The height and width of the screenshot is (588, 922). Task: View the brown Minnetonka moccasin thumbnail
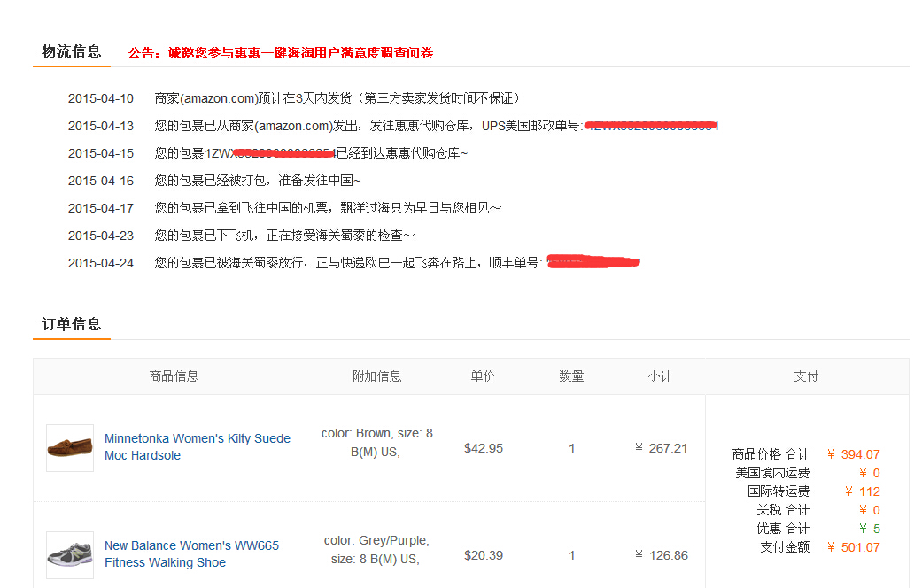point(70,448)
